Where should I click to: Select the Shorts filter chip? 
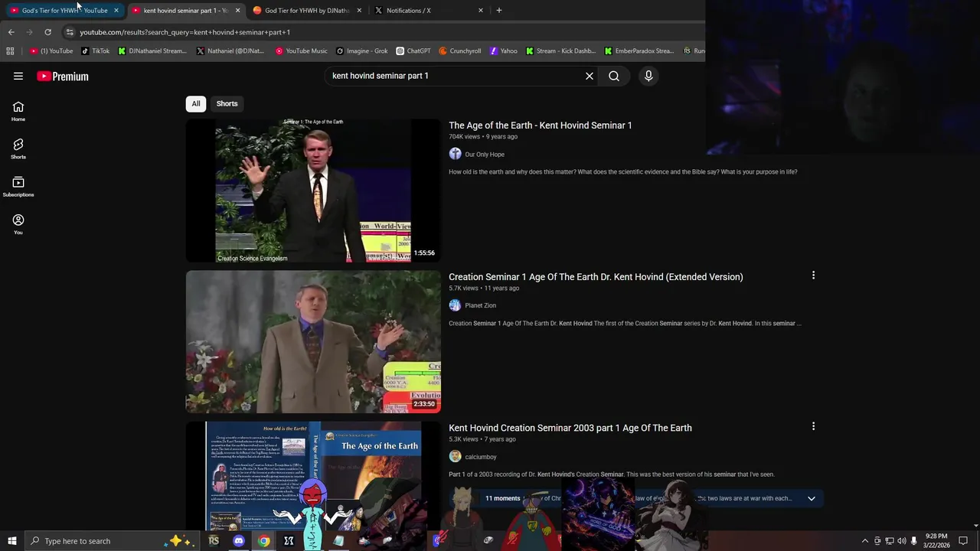tap(227, 103)
